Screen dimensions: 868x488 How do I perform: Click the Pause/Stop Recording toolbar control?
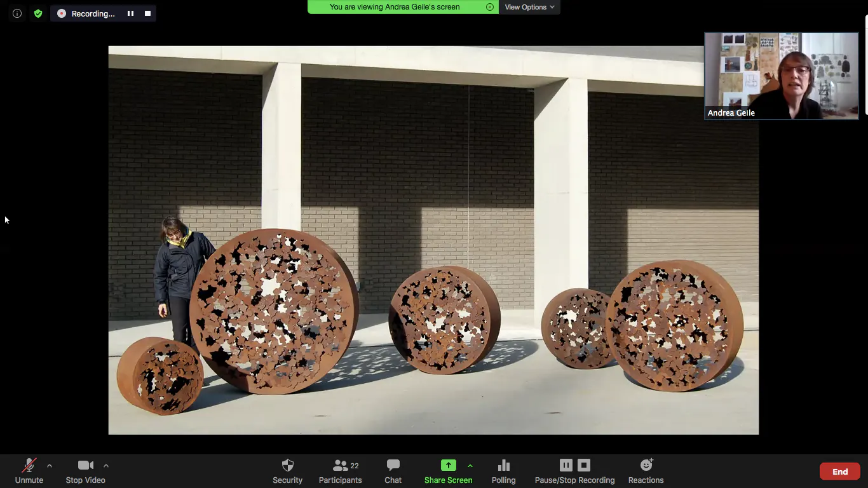(574, 471)
